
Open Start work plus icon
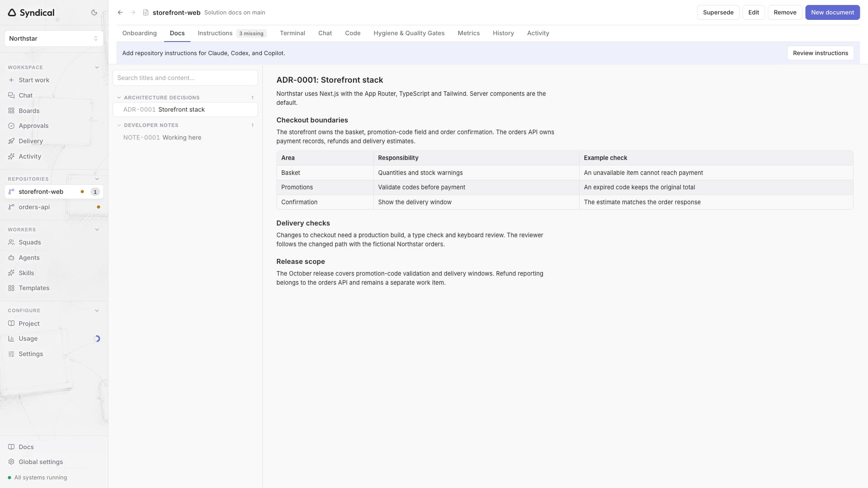click(11, 80)
